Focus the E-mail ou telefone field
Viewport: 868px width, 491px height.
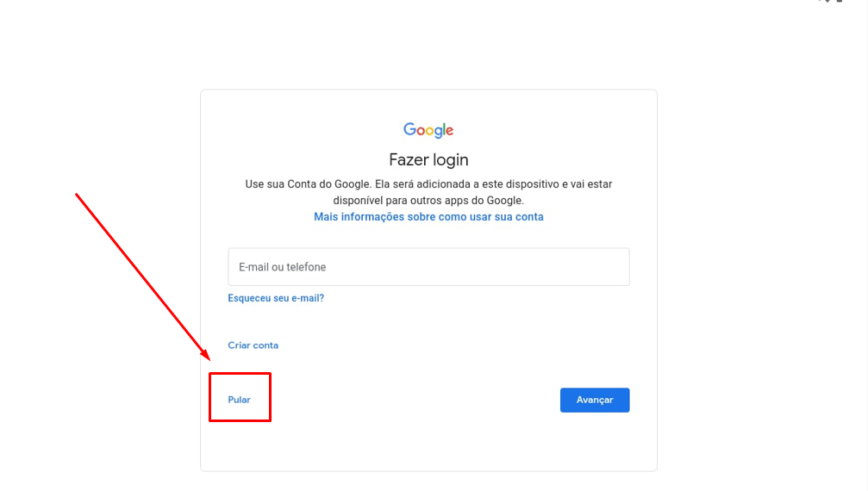click(428, 267)
